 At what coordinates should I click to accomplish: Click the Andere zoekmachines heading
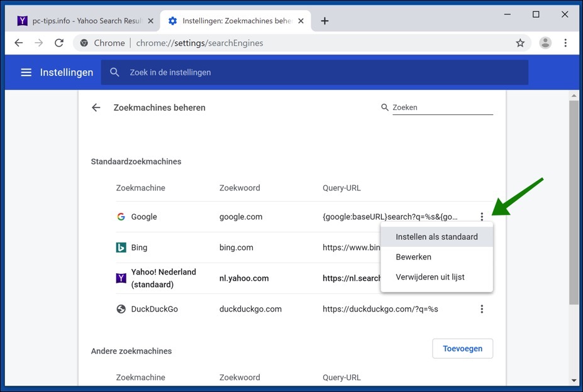tap(131, 351)
